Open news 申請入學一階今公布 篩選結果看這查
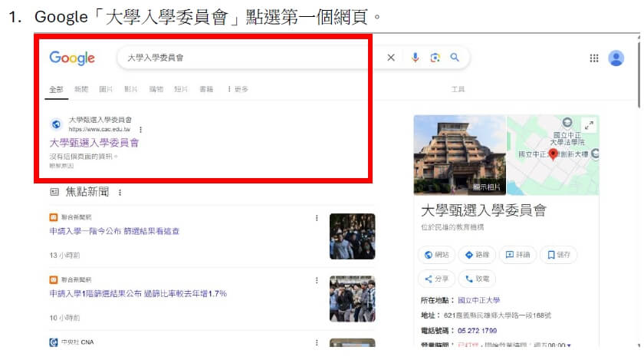This screenshot has height=360, width=644. pos(114,231)
